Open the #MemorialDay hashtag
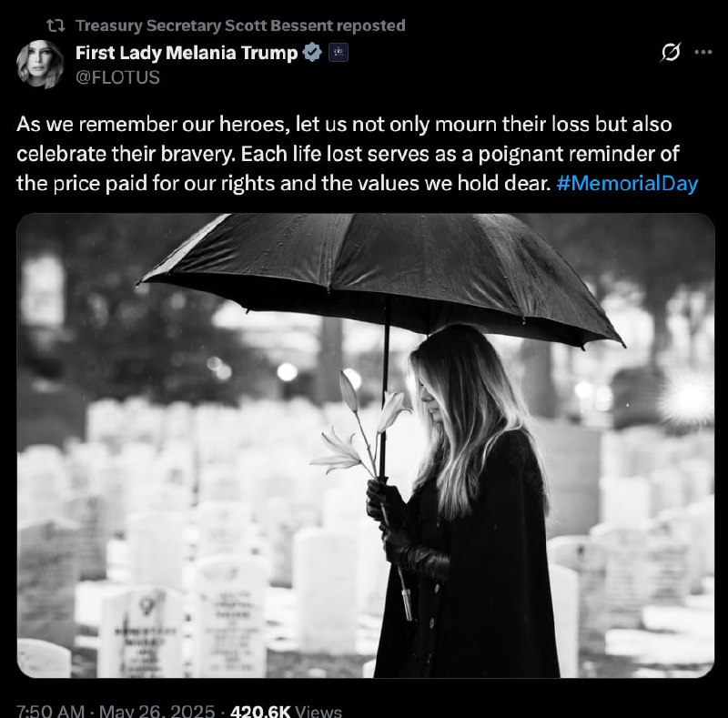Image resolution: width=728 pixels, height=718 pixels. tap(627, 183)
